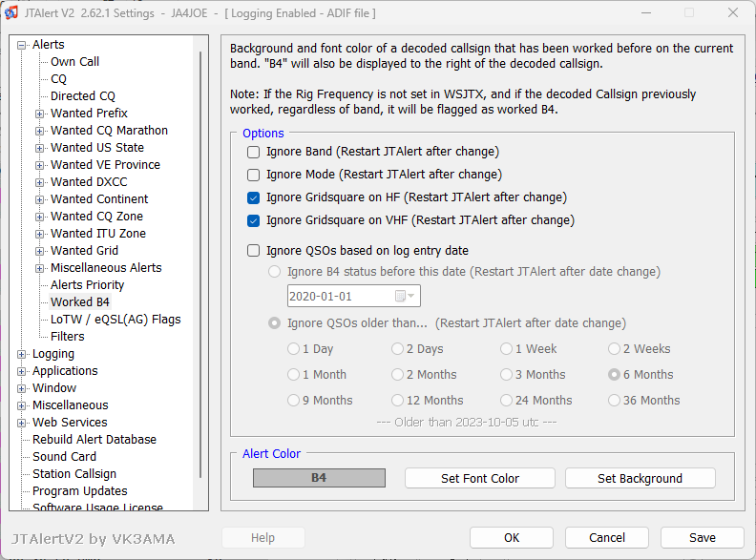Open Rebuild Alert Database item
The height and width of the screenshot is (560, 756).
[94, 440]
